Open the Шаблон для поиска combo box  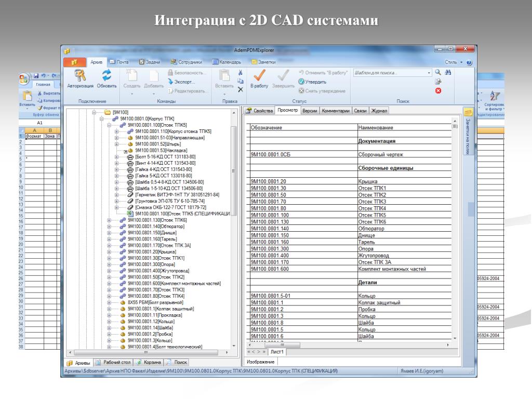pyautogui.click(x=392, y=73)
